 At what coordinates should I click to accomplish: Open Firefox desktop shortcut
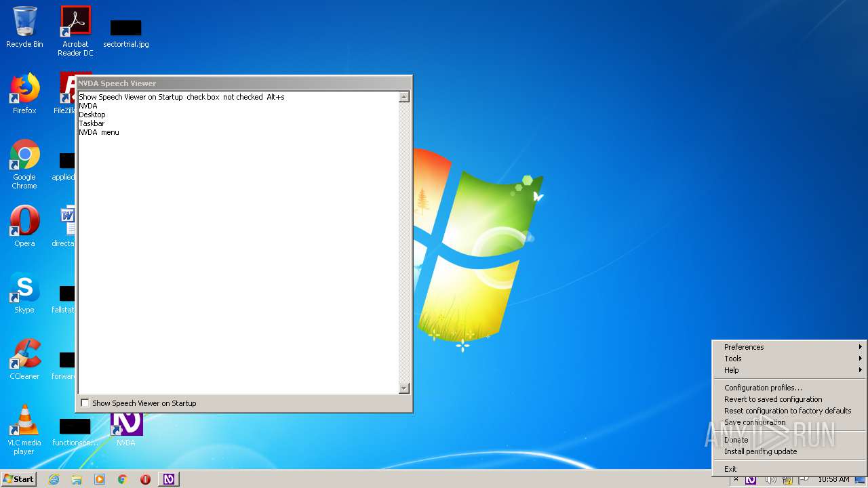pos(24,93)
